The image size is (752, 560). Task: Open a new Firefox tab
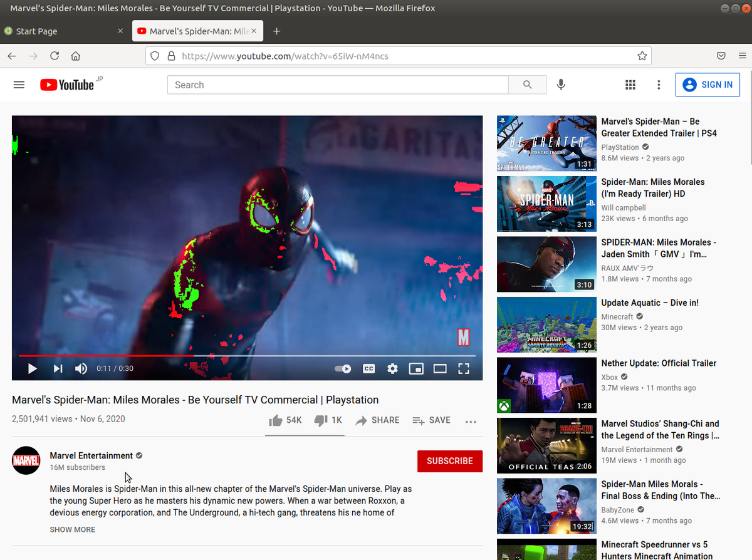click(x=277, y=31)
